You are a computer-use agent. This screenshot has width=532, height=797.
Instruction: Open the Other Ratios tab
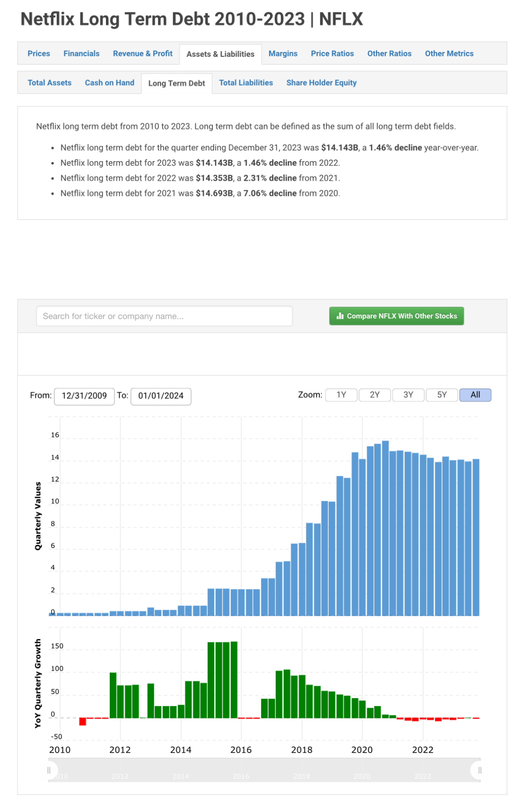point(389,53)
